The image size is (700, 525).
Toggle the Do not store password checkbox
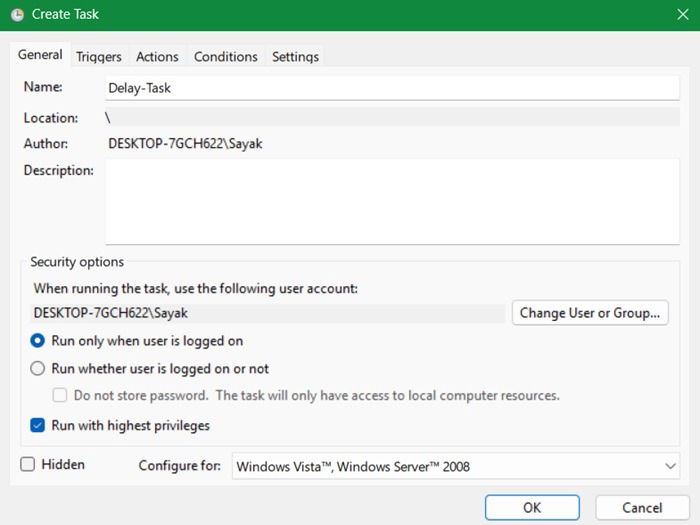[x=61, y=395]
